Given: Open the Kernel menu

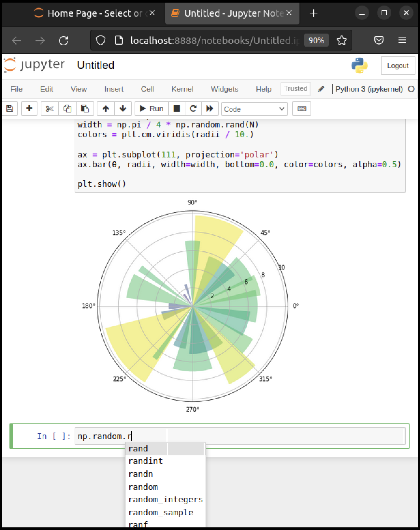Looking at the screenshot, I should click(182, 89).
